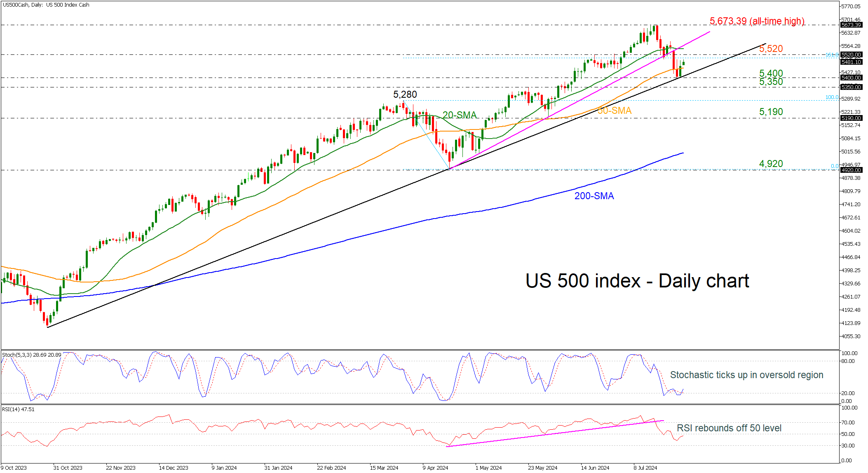Click the 5,673.39 all-time high label
The width and height of the screenshot is (868, 473).
coord(757,21)
